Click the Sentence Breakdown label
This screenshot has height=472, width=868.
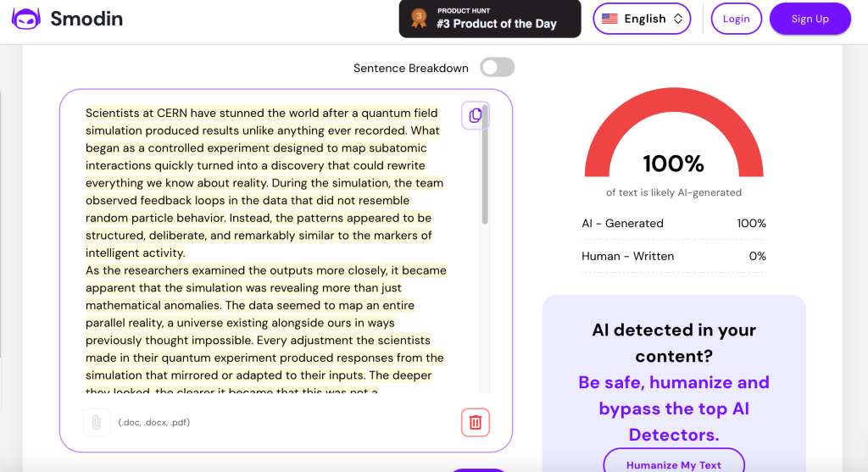click(x=411, y=68)
